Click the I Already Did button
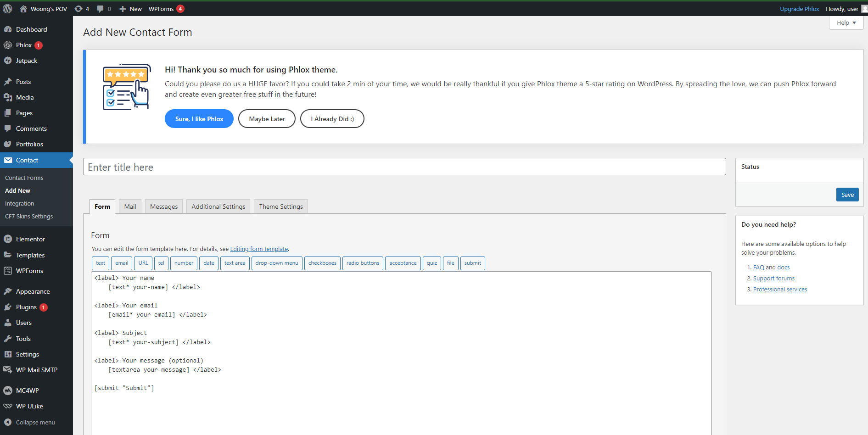868x435 pixels. (332, 119)
